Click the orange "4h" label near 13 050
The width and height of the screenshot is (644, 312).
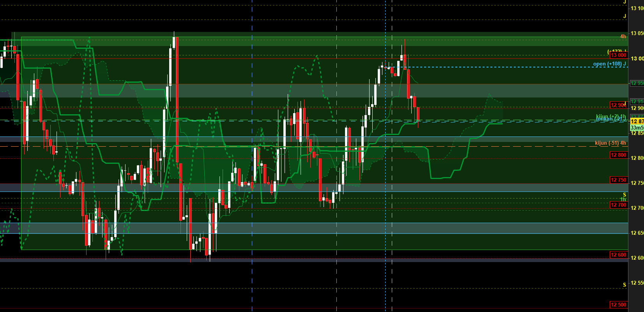[x=623, y=37]
